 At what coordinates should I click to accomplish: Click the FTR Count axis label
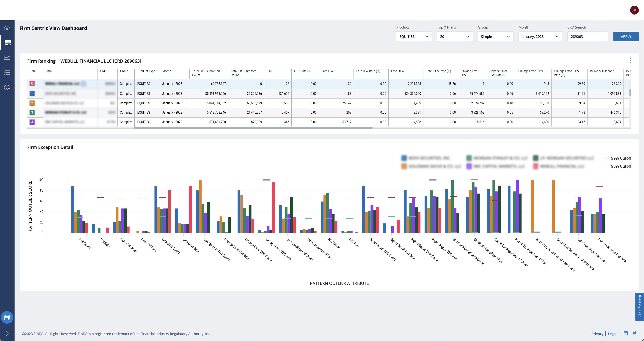pyautogui.click(x=84, y=243)
